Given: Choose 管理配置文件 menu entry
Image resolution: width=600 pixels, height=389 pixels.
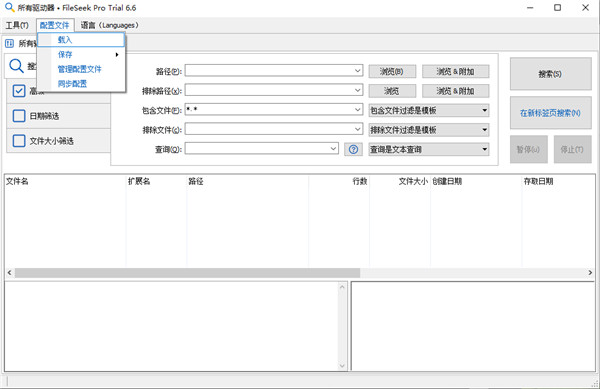Looking at the screenshot, I should 81,69.
